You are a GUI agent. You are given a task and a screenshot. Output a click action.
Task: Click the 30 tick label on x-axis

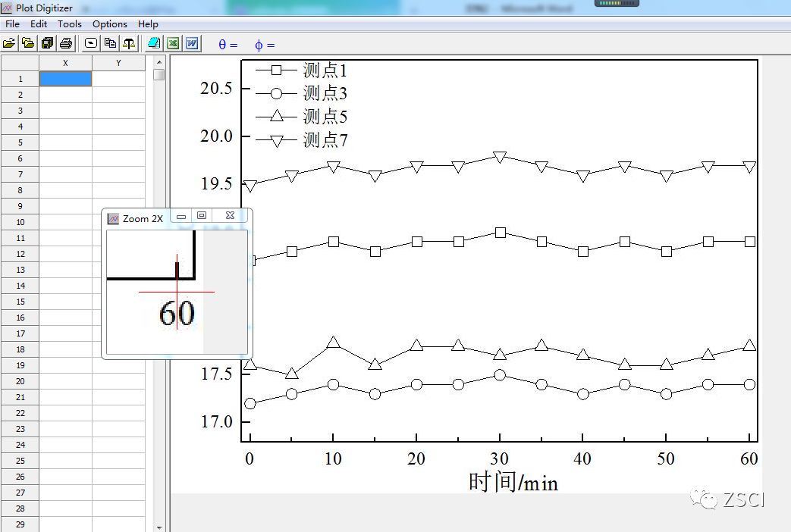click(500, 458)
